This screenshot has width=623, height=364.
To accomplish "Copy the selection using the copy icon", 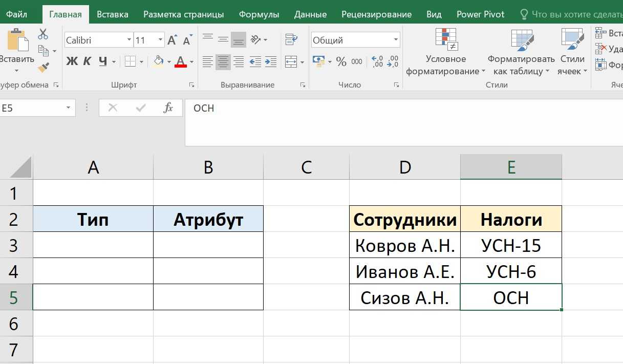I will point(43,50).
